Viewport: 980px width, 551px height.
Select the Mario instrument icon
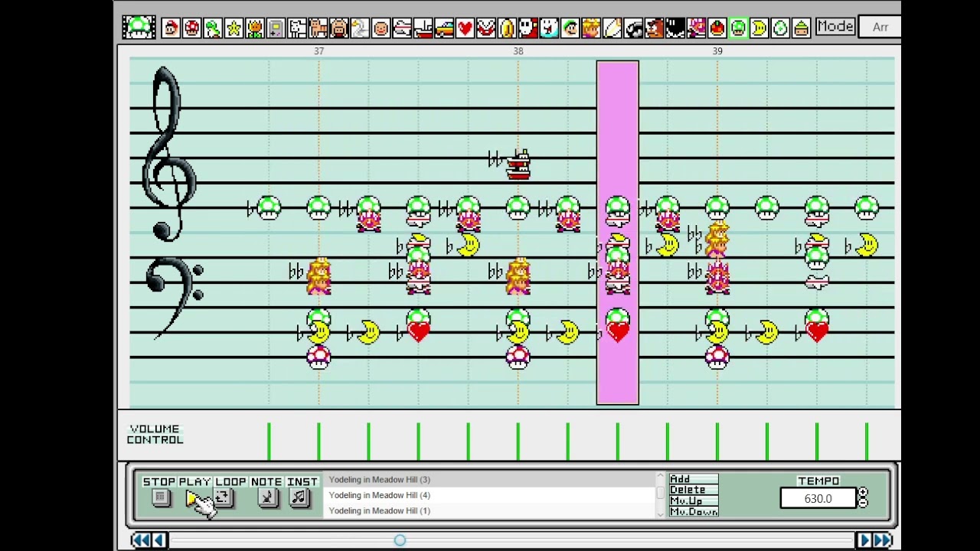click(x=171, y=28)
